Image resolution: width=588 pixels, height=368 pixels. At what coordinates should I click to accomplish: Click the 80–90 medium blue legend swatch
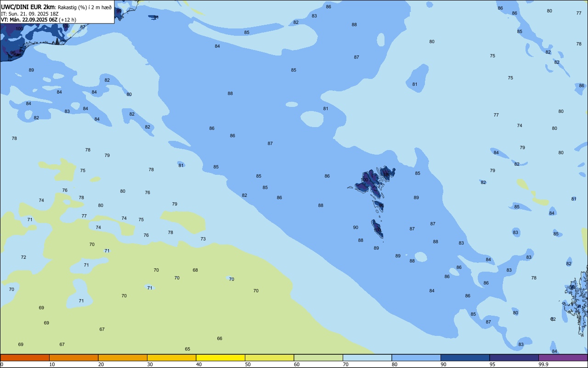click(x=416, y=357)
